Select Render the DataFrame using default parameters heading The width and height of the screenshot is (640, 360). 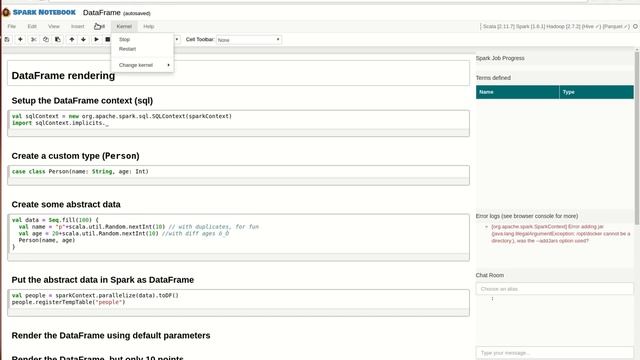(x=111, y=336)
